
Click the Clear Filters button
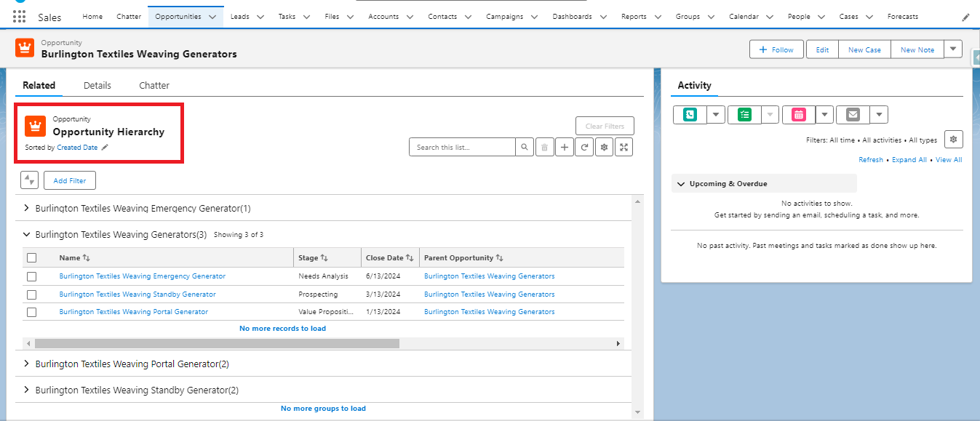[605, 126]
